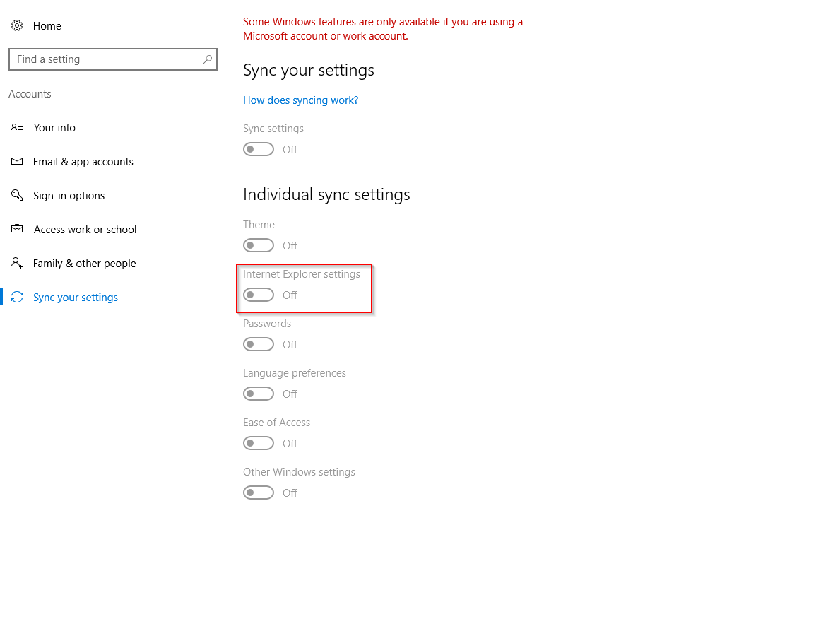This screenshot has height=636, width=840.
Task: Click the Email envelope icon
Action: 17,161
